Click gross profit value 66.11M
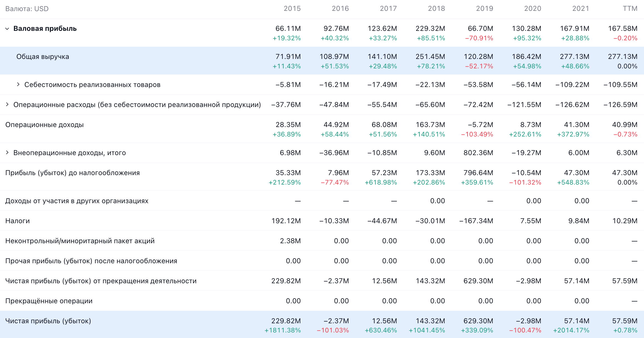644x338 pixels. [x=288, y=29]
